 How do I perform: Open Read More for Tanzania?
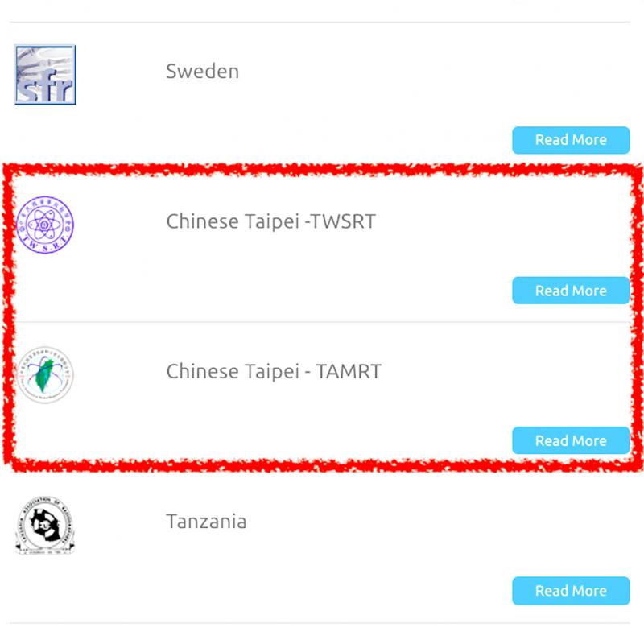[571, 591]
